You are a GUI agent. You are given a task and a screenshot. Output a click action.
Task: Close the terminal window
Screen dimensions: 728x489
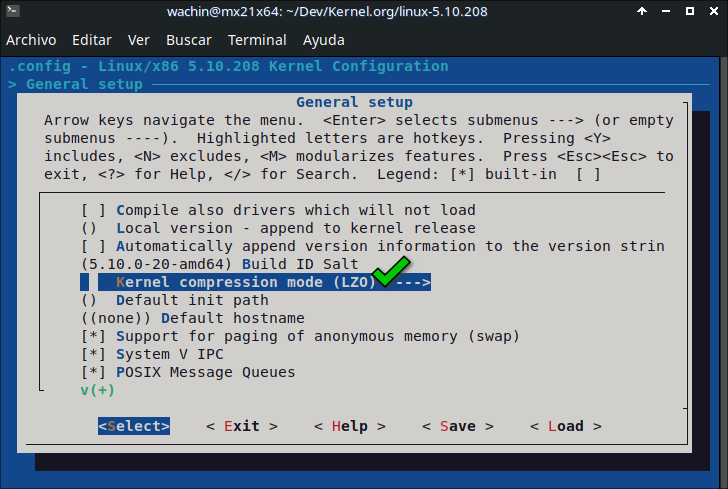tap(714, 11)
